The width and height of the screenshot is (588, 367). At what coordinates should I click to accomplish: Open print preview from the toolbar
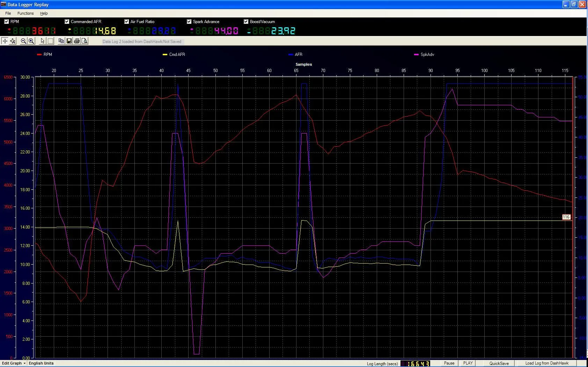(85, 41)
